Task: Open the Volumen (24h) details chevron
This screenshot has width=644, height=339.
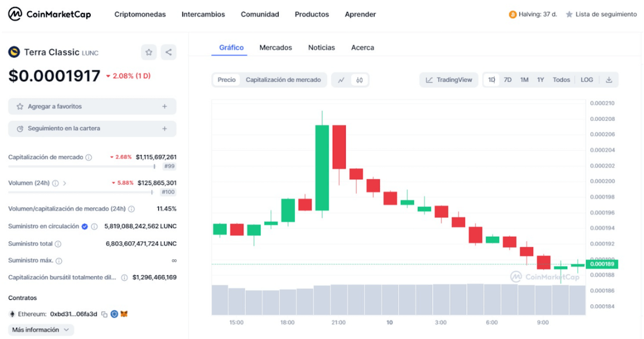Action: (x=65, y=183)
